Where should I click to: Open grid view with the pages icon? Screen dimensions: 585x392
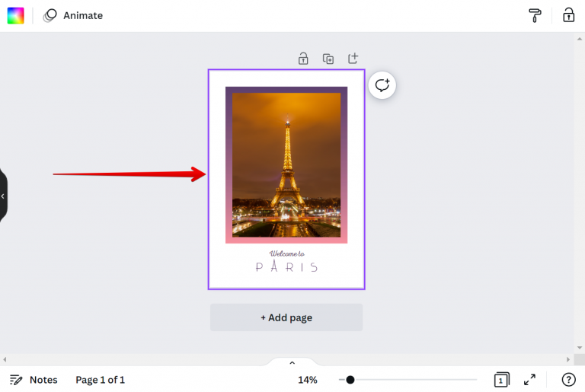[501, 380]
